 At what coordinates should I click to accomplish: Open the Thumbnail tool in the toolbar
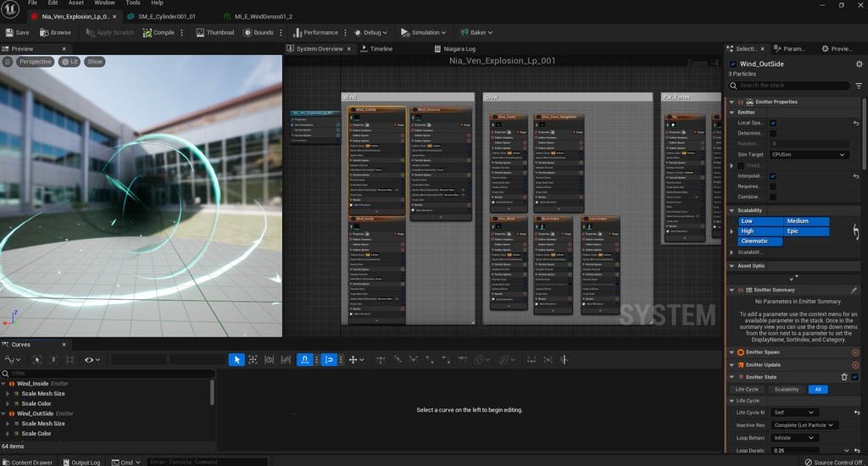(215, 32)
